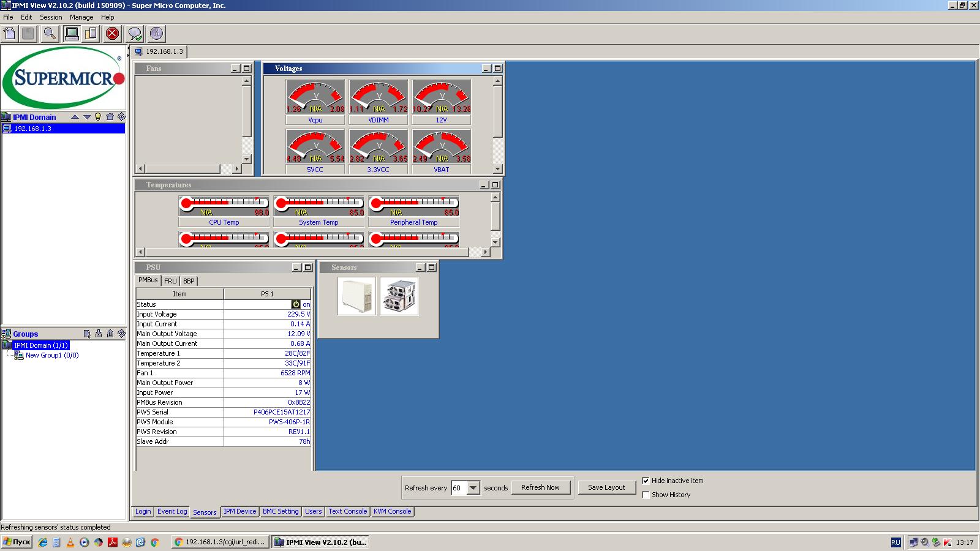Click the magnifier search toolbar icon
Screen dimensions: 980x551
[50, 34]
